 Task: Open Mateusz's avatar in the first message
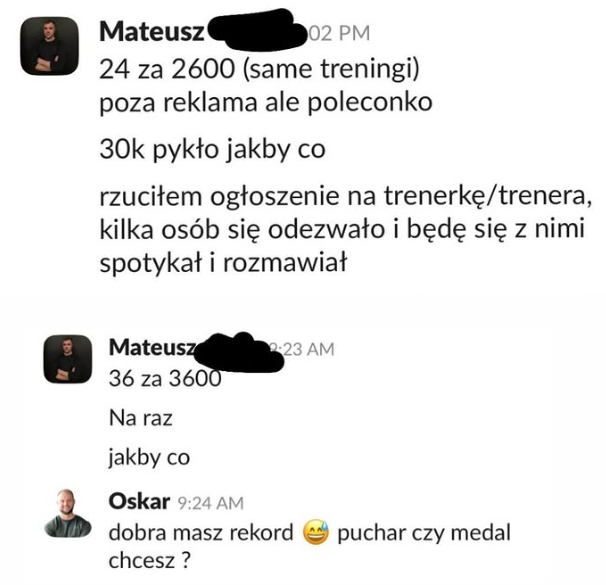[49, 46]
